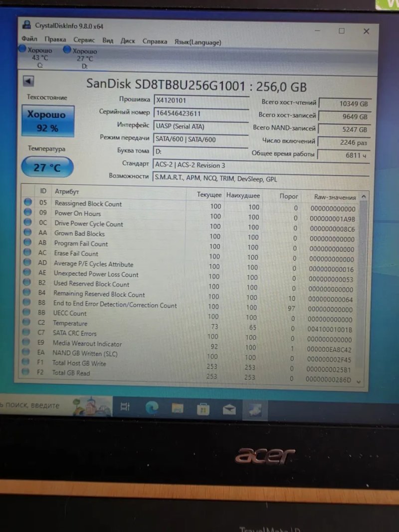Click the attribute list scroll down arrow

pos(359,382)
